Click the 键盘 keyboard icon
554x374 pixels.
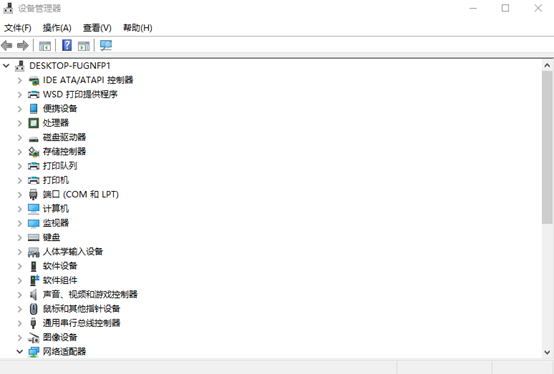click(34, 237)
